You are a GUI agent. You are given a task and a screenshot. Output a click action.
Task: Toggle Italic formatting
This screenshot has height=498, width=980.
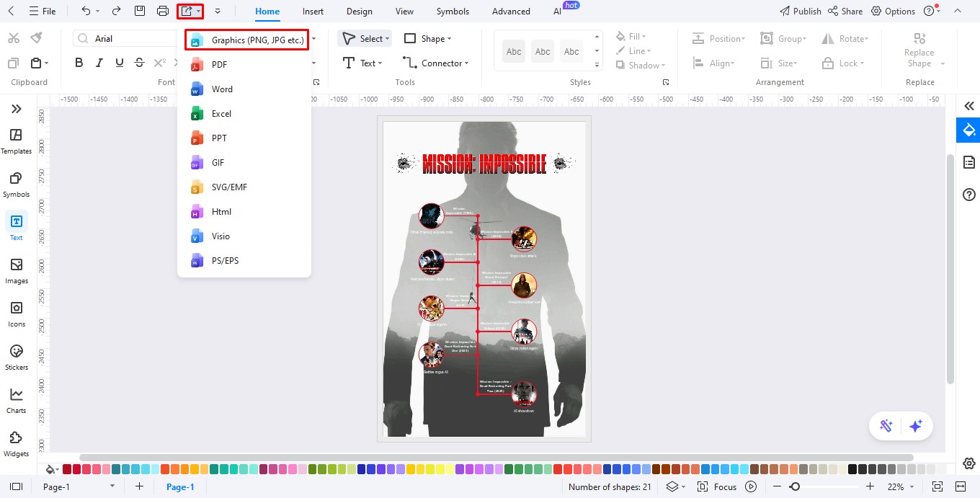[99, 63]
